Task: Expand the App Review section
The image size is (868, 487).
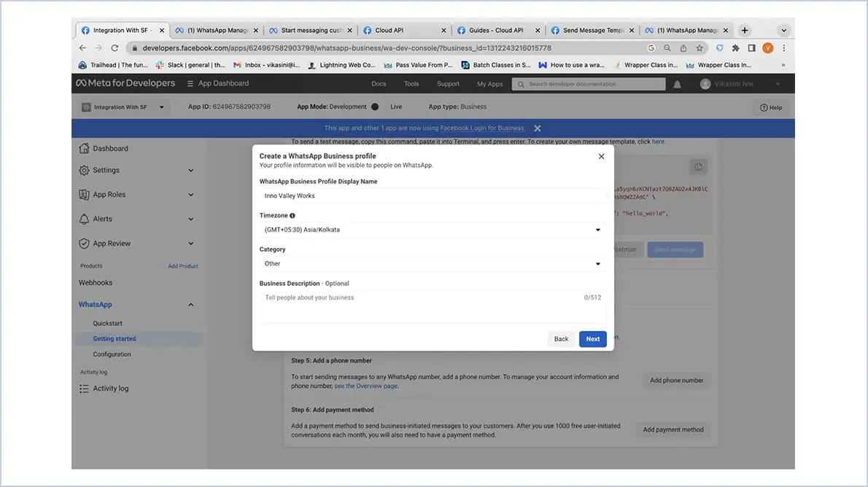Action: pyautogui.click(x=191, y=243)
